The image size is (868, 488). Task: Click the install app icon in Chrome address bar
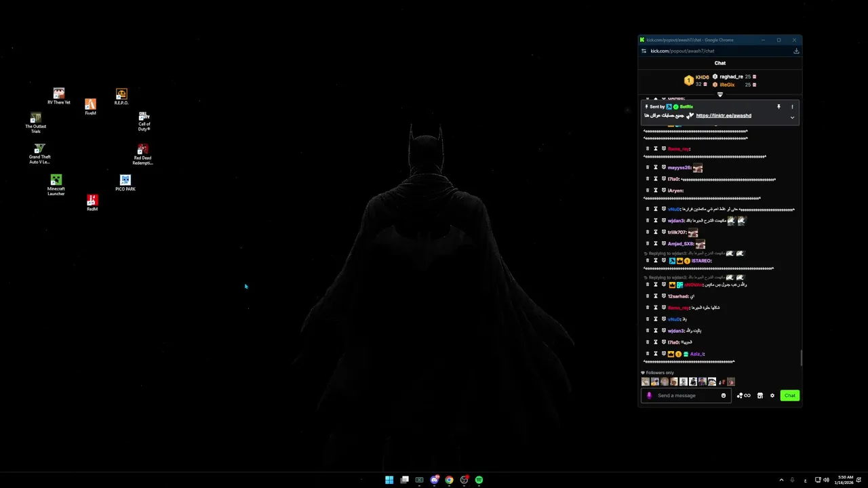[x=796, y=51]
